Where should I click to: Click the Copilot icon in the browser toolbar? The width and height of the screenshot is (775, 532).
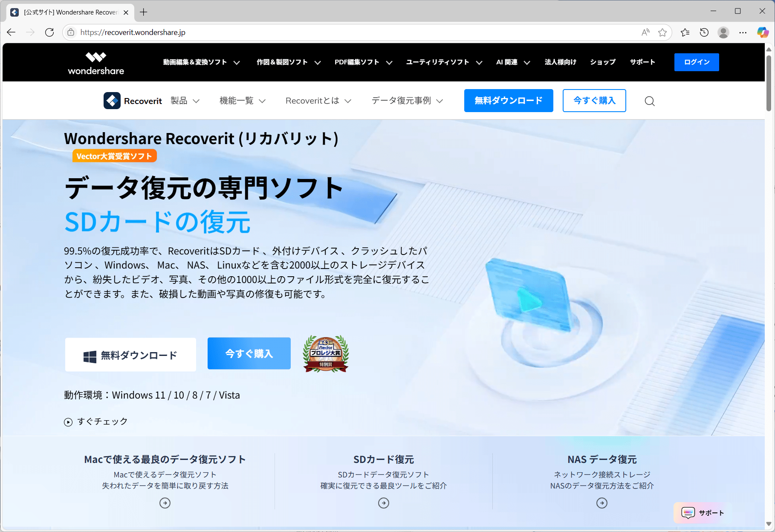click(762, 32)
